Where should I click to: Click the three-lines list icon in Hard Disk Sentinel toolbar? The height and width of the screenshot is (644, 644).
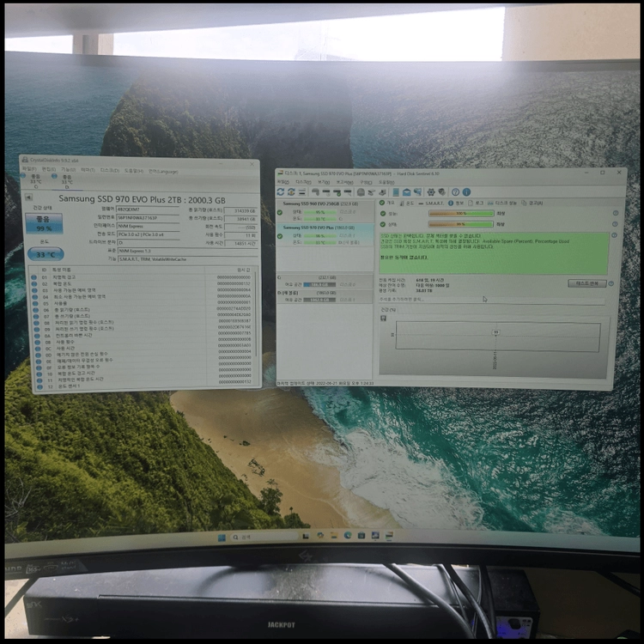coord(302,191)
